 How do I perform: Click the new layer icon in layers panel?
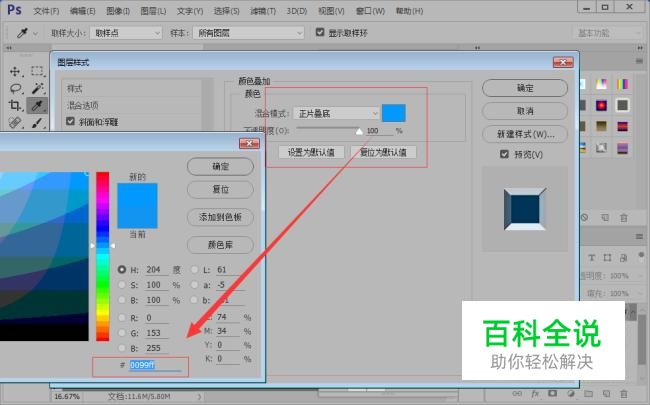pyautogui.click(x=606, y=393)
